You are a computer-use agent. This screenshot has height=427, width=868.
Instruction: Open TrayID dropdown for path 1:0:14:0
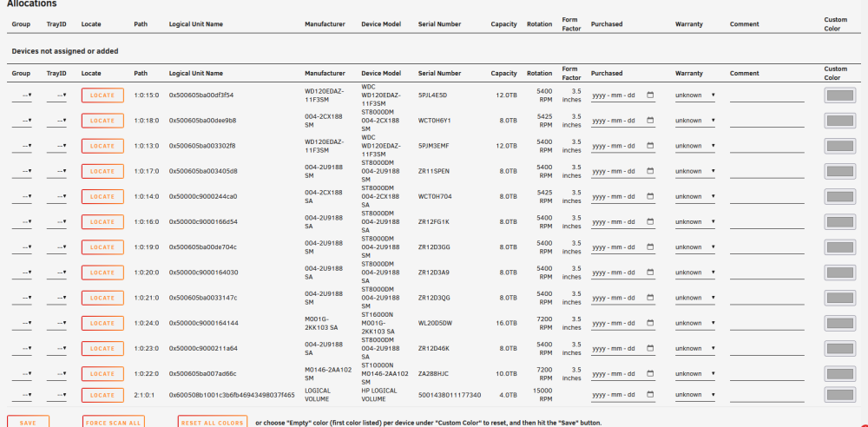(x=56, y=197)
